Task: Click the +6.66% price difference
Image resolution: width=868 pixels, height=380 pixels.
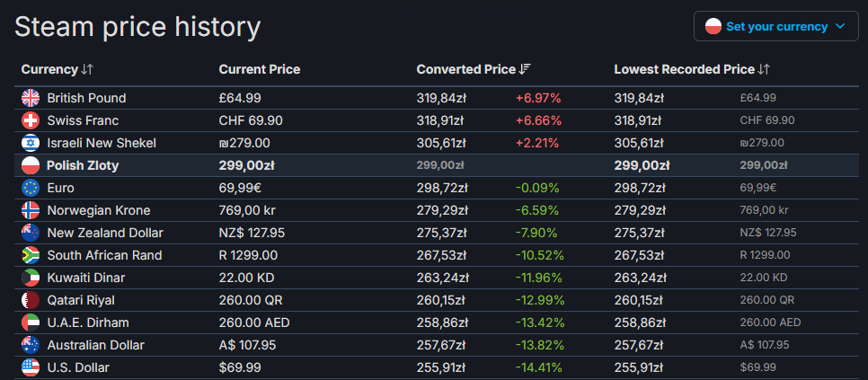Action: click(x=538, y=120)
